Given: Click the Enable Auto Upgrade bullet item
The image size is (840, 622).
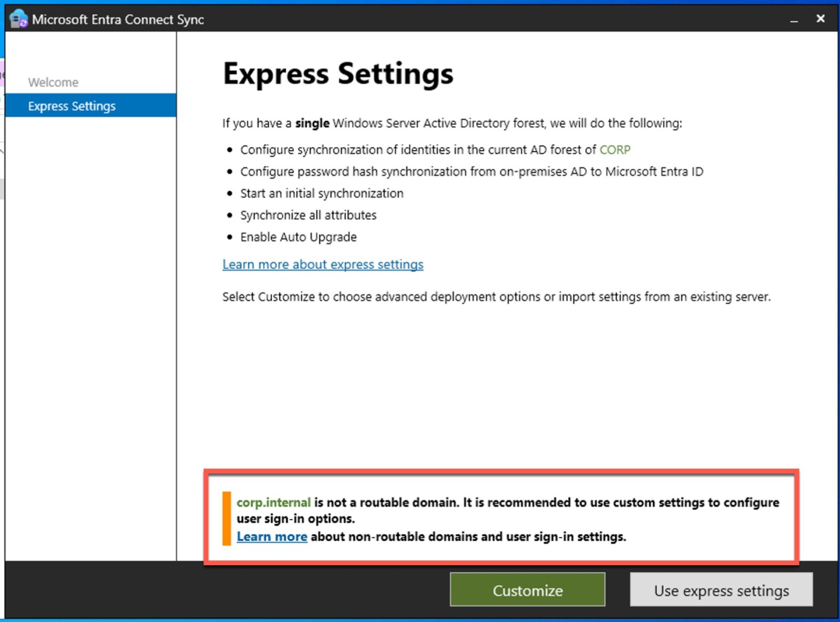Looking at the screenshot, I should tap(298, 237).
